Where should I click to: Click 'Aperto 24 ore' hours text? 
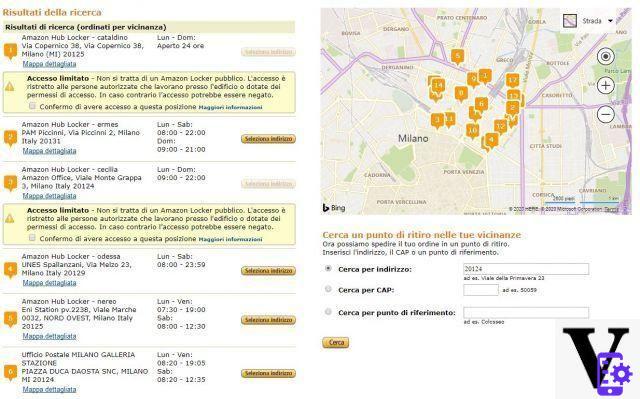coord(180,46)
